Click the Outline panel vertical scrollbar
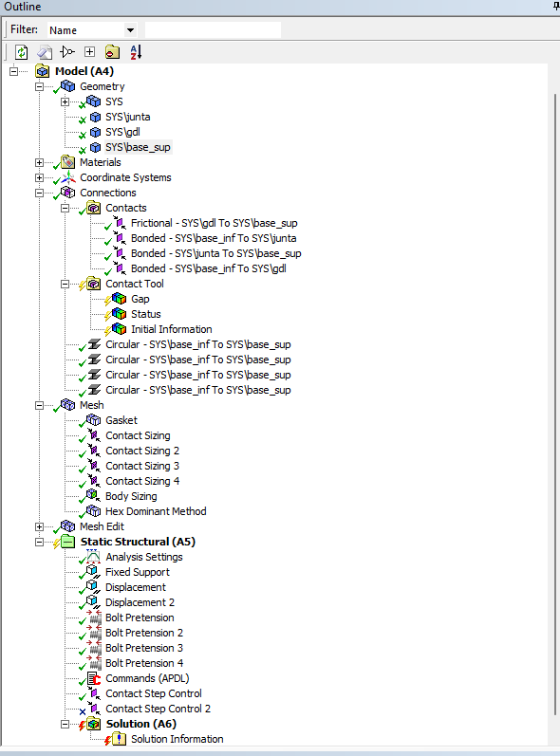This screenshot has width=560, height=756. (554, 405)
